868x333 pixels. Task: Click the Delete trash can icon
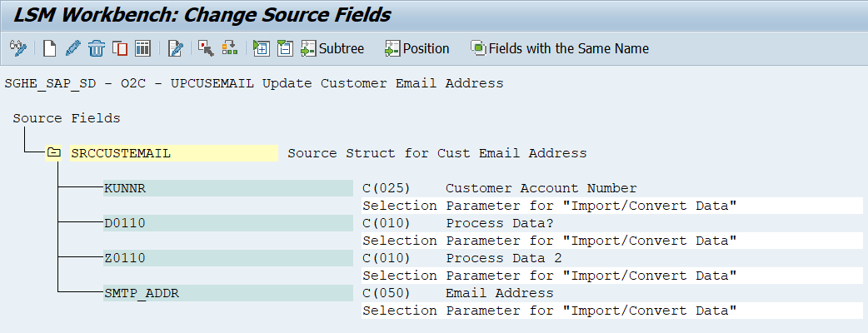point(97,48)
